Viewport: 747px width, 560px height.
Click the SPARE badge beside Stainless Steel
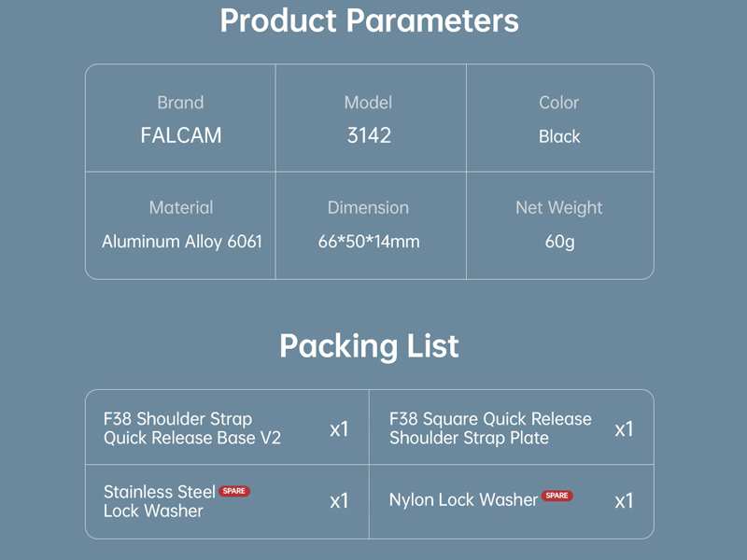click(x=234, y=491)
